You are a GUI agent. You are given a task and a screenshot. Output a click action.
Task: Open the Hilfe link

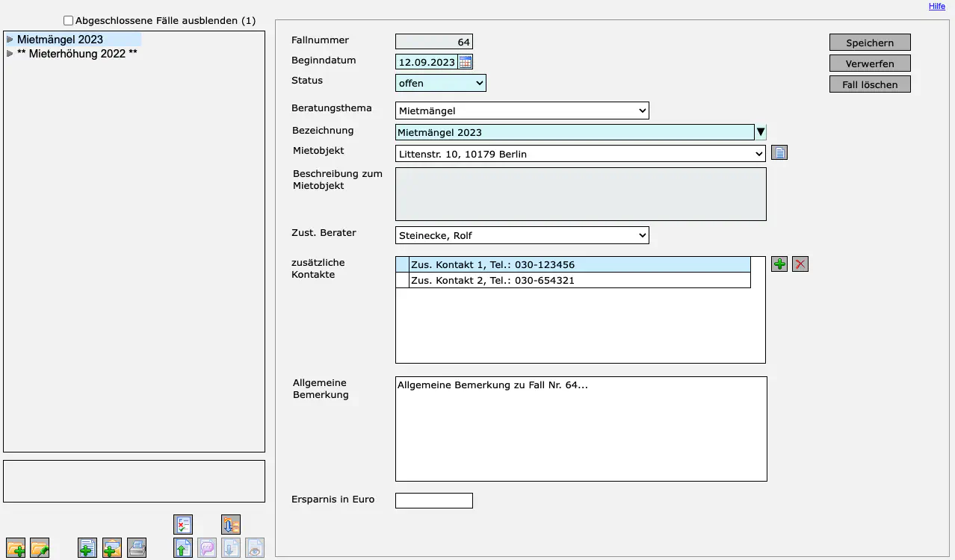coord(936,6)
